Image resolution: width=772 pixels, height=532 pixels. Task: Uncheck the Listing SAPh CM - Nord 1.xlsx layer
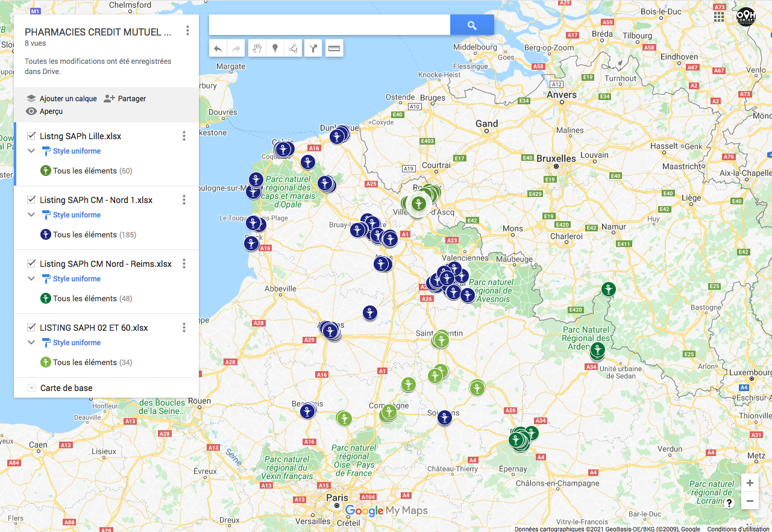click(31, 199)
